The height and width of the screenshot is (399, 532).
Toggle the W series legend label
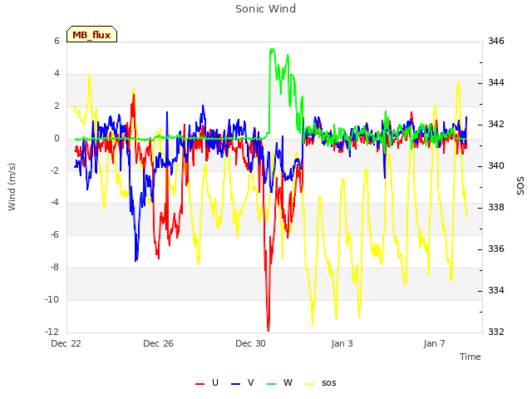[x=288, y=382]
